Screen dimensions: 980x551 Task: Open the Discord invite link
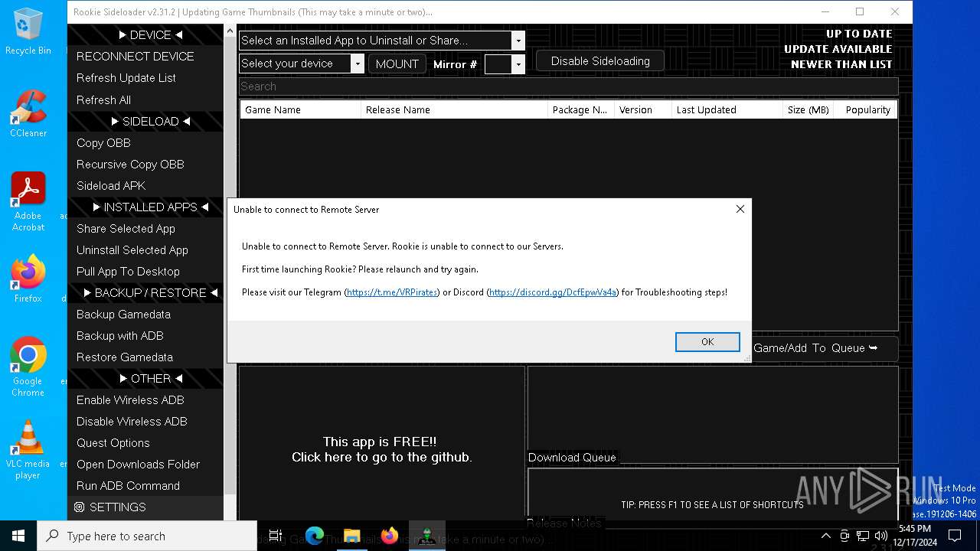pos(553,292)
